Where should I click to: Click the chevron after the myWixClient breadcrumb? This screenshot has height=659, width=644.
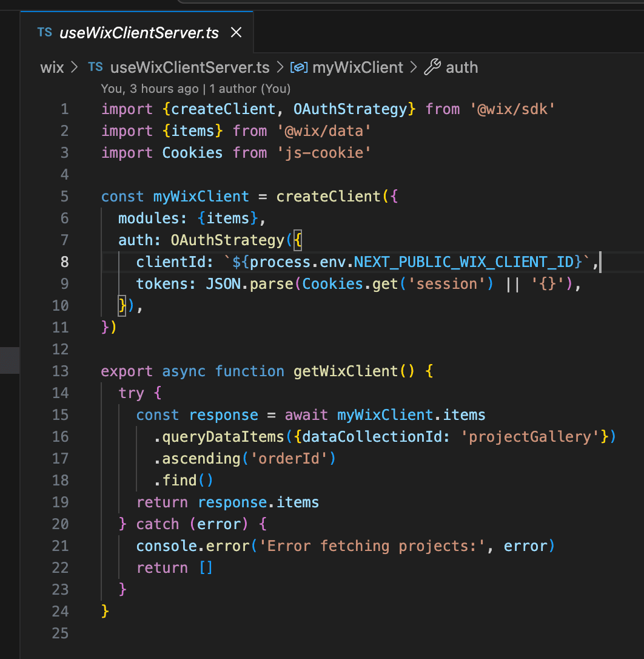coord(414,67)
